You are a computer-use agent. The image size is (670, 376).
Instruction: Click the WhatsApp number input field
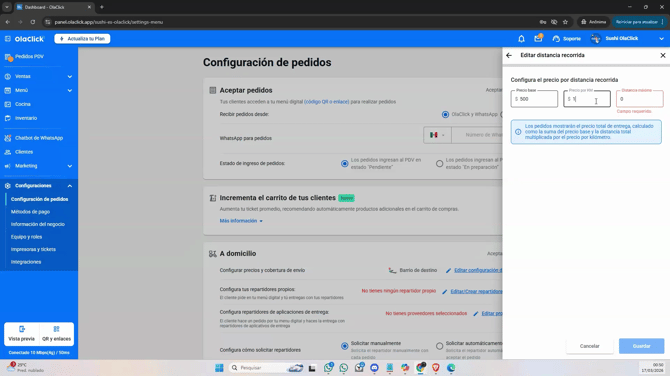coord(477,135)
